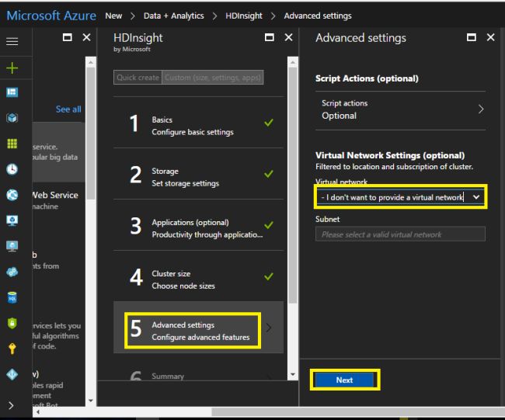Click the See all link

[x=68, y=109]
